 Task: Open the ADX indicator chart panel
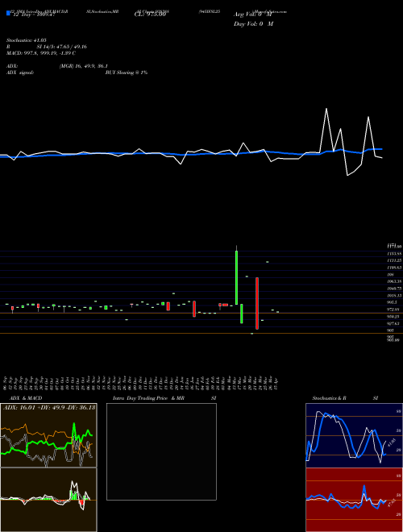[x=48, y=435]
